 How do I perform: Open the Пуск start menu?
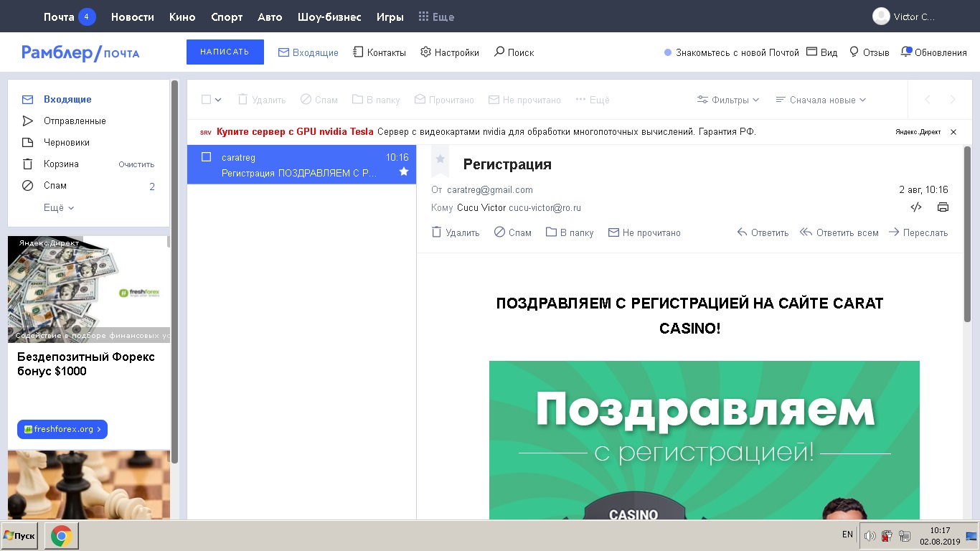(19, 536)
